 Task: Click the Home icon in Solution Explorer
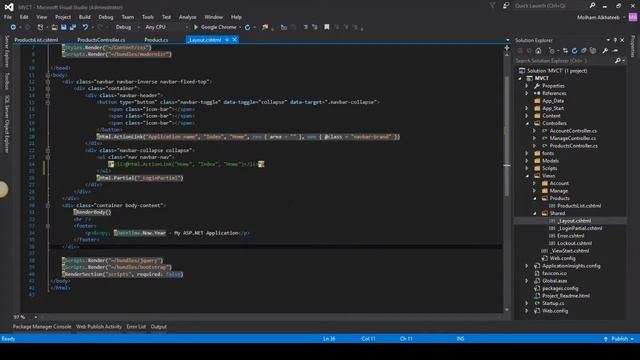point(538,51)
